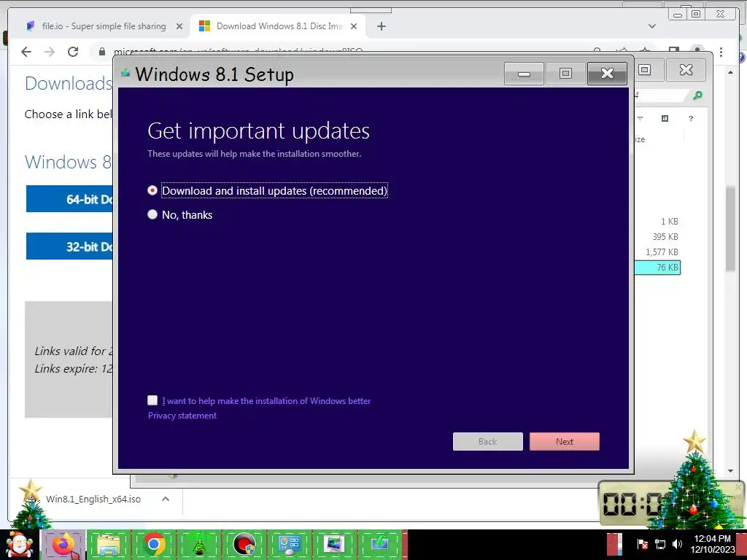Go forward in Chrome
The image size is (747, 560).
50,52
